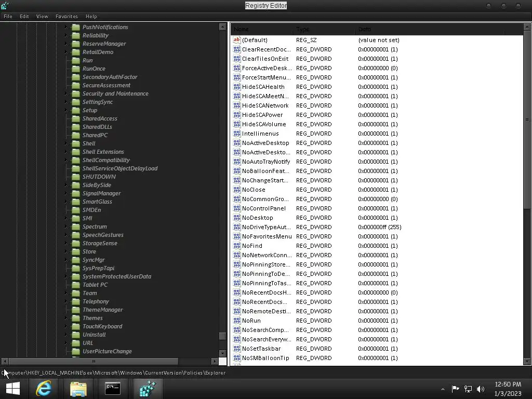
Task: Click the DWORD icon for NoDesktop
Action: [237, 218]
